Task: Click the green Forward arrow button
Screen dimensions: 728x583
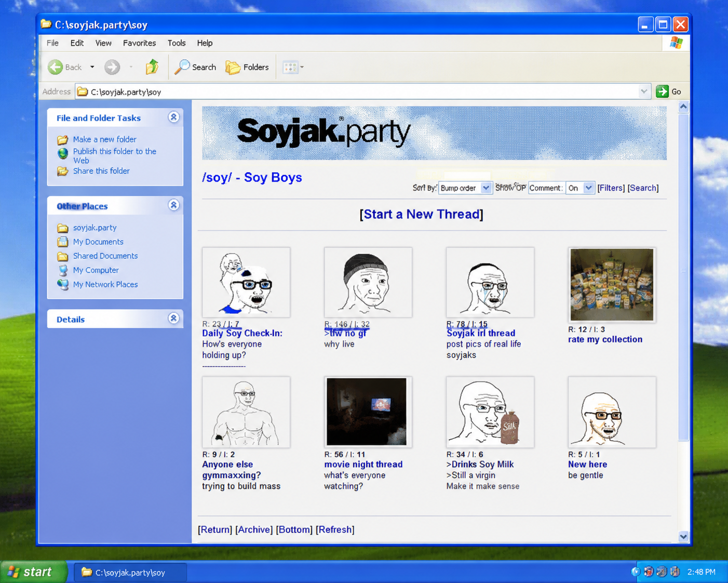Action: (112, 67)
